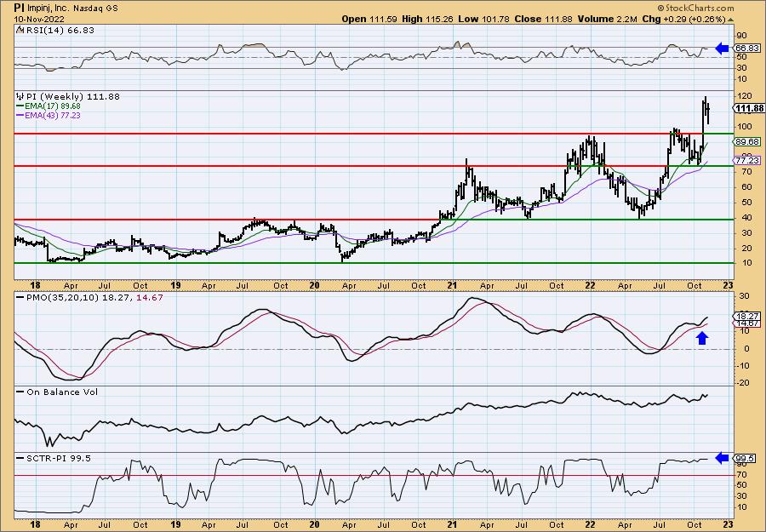Click the PI ticker symbol in header
The height and width of the screenshot is (532, 766).
pyautogui.click(x=18, y=8)
